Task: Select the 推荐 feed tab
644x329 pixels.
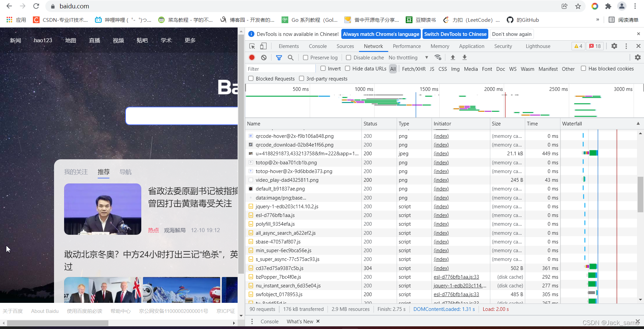Action: coord(103,172)
